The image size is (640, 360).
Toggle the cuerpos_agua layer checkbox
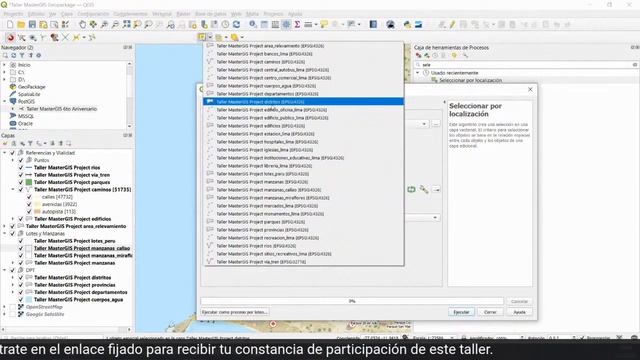click(x=21, y=300)
